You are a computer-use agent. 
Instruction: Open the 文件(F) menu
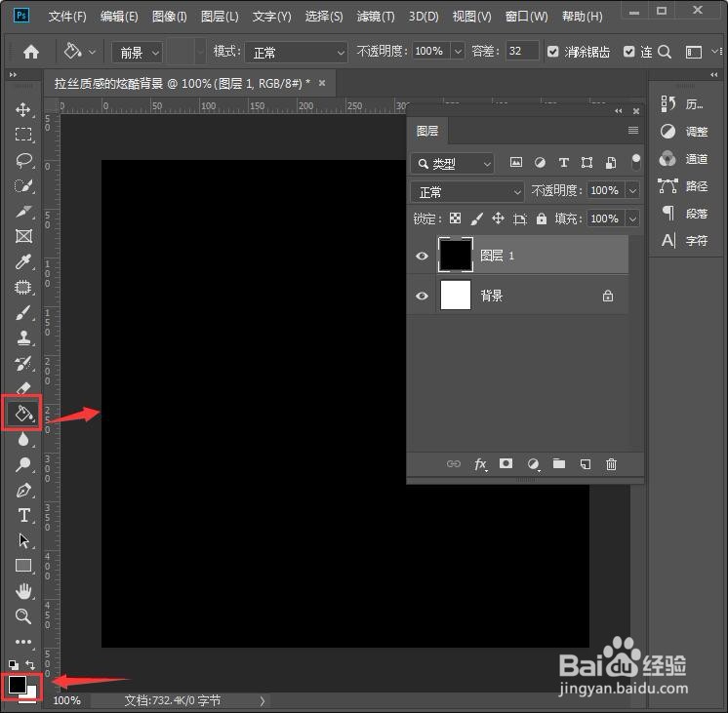[67, 17]
